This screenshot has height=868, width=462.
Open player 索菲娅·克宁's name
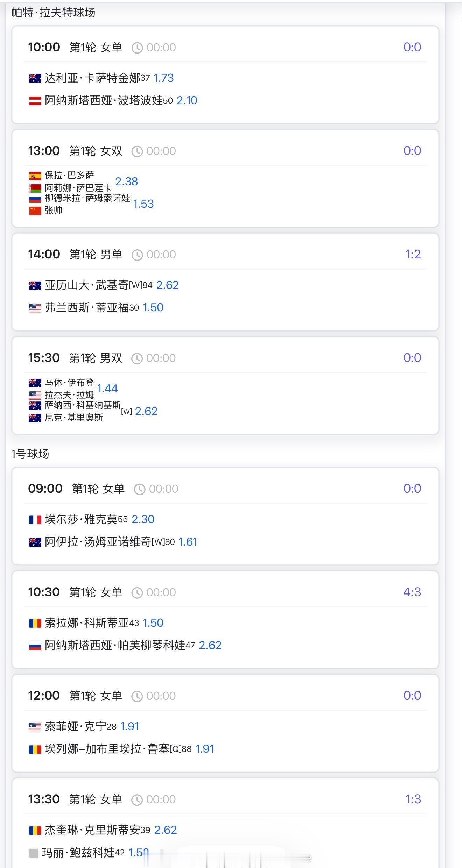(x=76, y=726)
